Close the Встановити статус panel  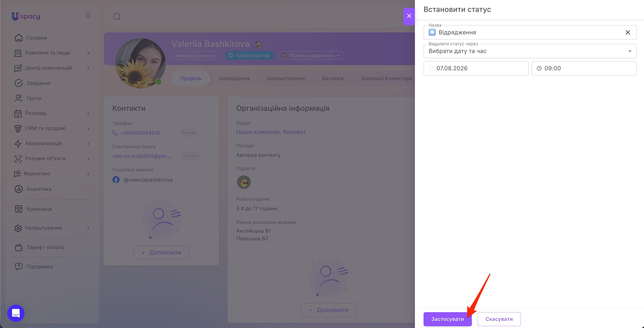409,16
